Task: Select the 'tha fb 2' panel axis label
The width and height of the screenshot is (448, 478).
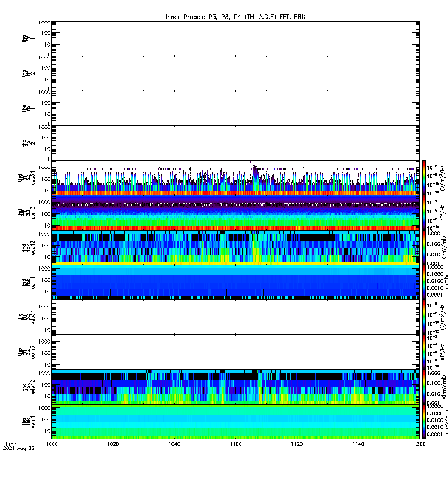Action: 28,143
